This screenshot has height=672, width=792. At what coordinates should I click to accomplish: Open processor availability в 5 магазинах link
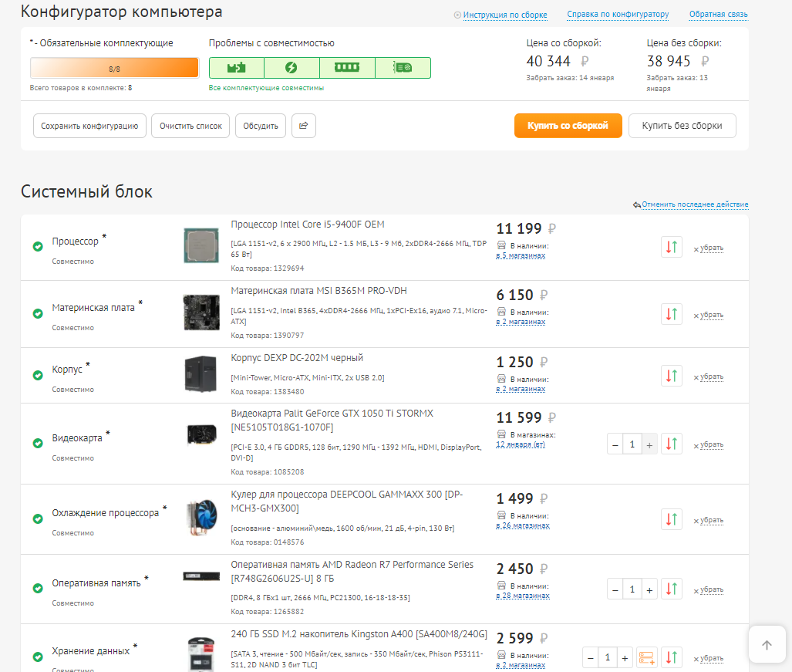point(521,255)
